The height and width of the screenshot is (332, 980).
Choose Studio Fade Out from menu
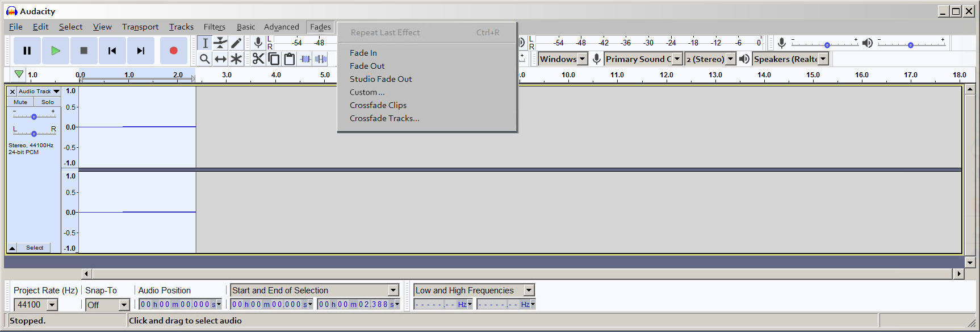coord(380,79)
